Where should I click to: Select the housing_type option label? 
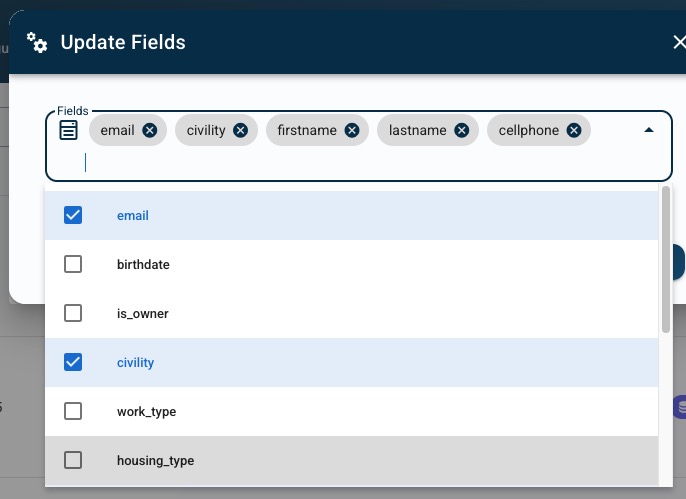pos(155,461)
